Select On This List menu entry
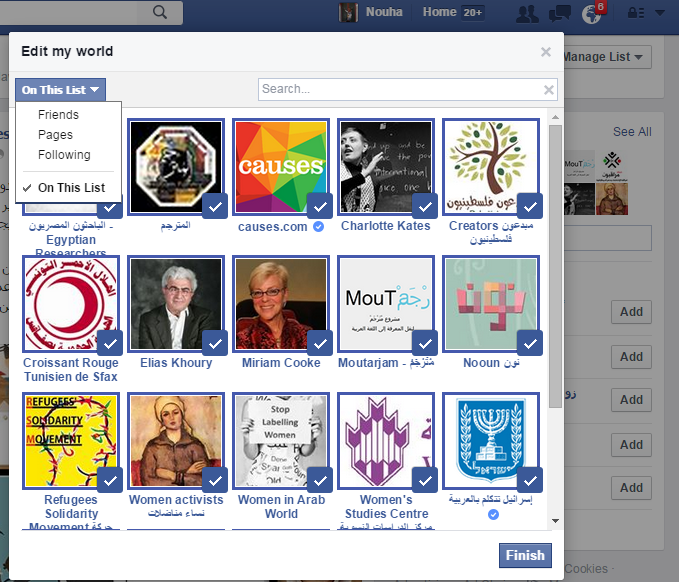Image resolution: width=679 pixels, height=582 pixels. click(x=71, y=188)
